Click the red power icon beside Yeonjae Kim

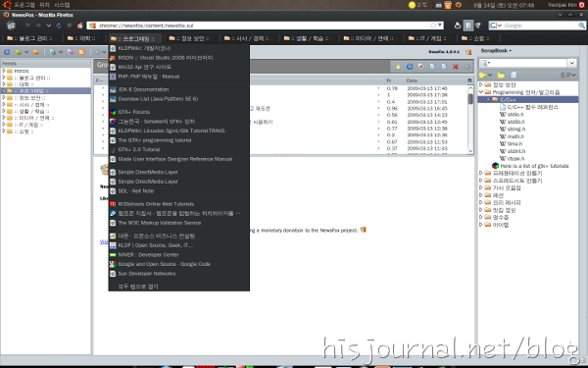[x=581, y=5]
